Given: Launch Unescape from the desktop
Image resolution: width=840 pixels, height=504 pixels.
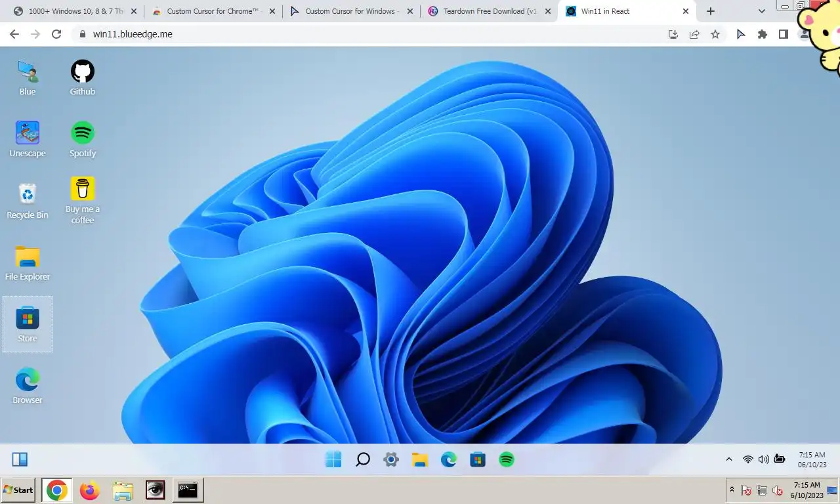Looking at the screenshot, I should pyautogui.click(x=28, y=140).
